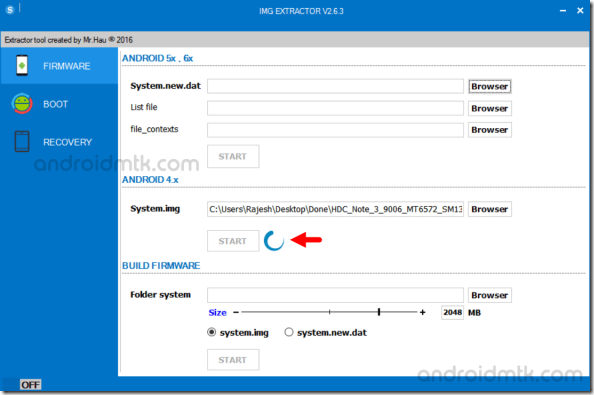
Task: Close the IMG Extractor window
Action: [x=580, y=11]
